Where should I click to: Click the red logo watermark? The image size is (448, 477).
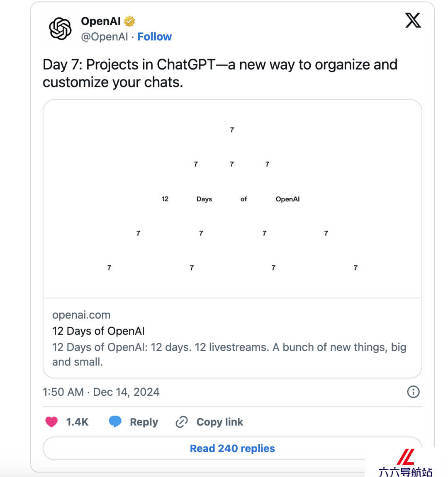click(406, 457)
